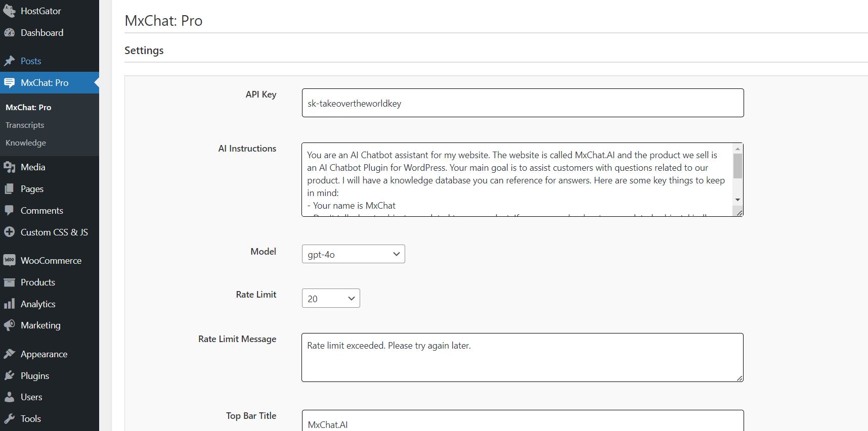Open Tools in the sidebar
868x431 pixels.
tap(50, 419)
